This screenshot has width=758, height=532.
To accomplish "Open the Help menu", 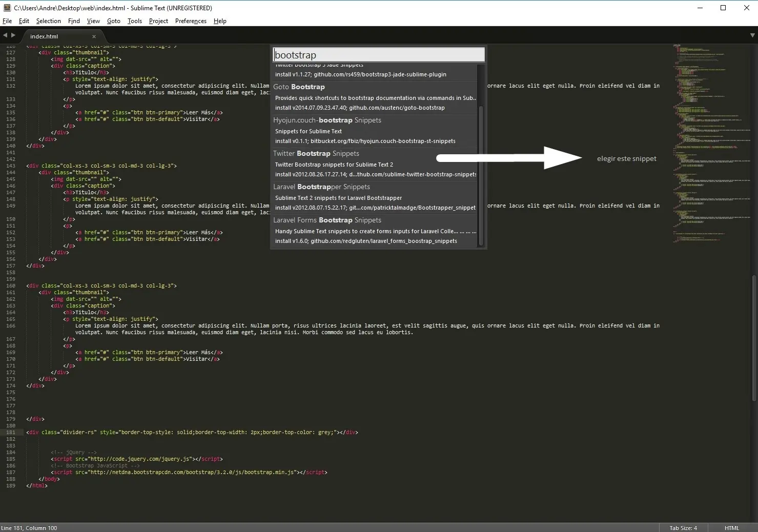I will 220,21.
